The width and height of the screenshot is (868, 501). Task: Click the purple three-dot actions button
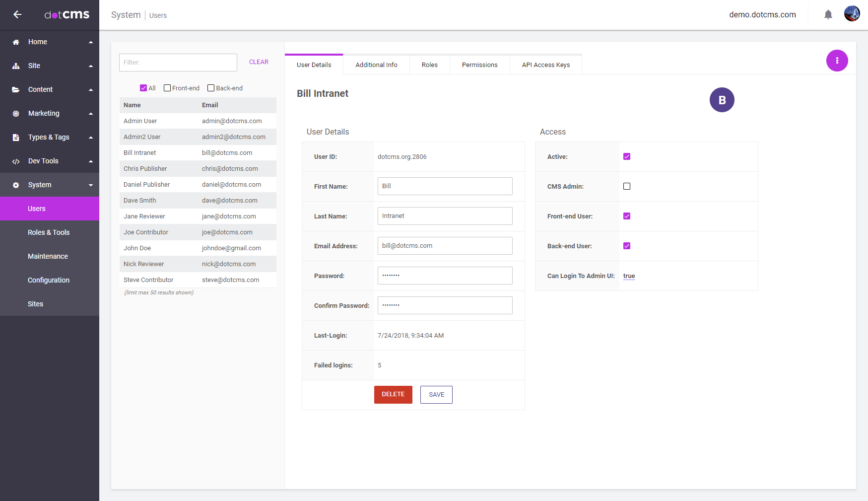pyautogui.click(x=837, y=61)
